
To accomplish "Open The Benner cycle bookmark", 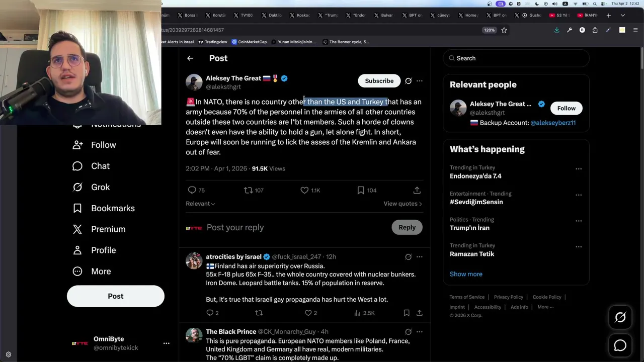I will (x=346, y=42).
